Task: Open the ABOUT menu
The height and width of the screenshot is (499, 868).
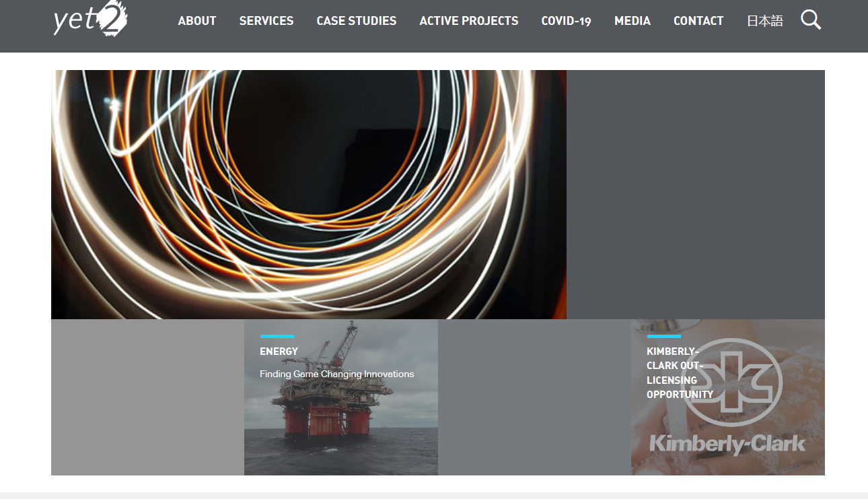Action: click(x=197, y=21)
